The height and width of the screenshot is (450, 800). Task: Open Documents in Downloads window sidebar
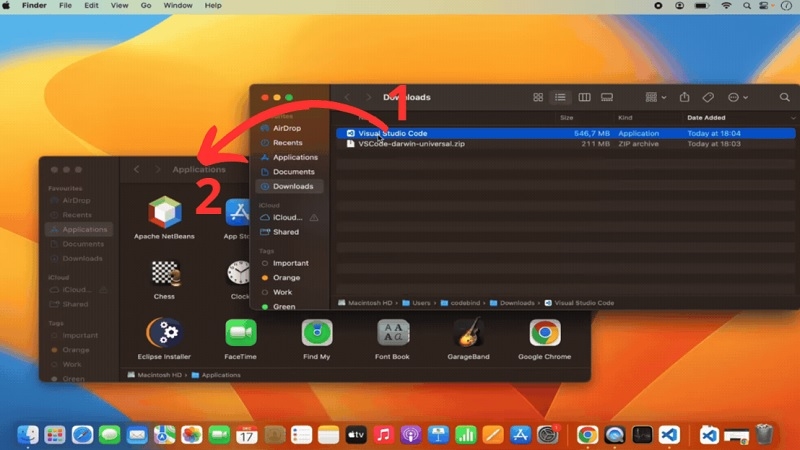click(x=293, y=172)
